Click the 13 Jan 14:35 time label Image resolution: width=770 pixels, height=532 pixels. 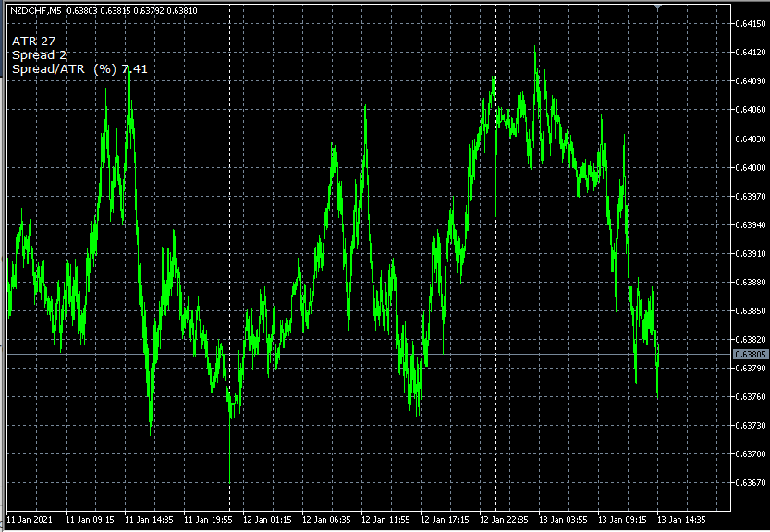coord(681,520)
